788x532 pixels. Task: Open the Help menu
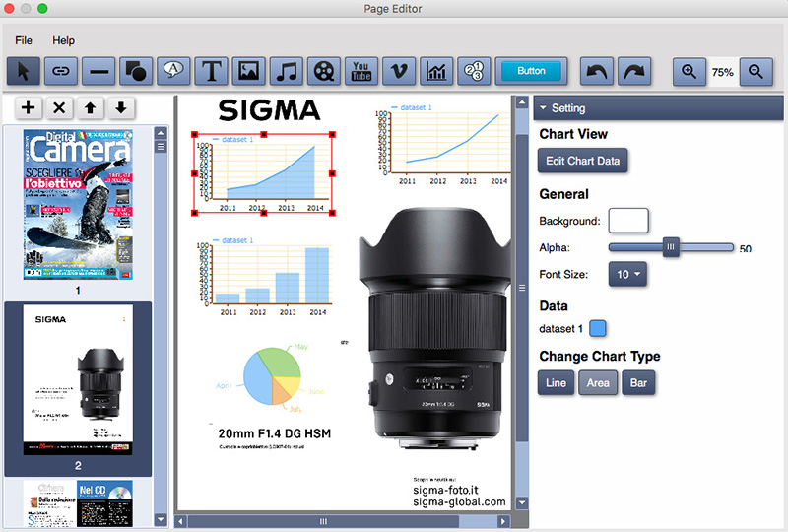point(63,40)
